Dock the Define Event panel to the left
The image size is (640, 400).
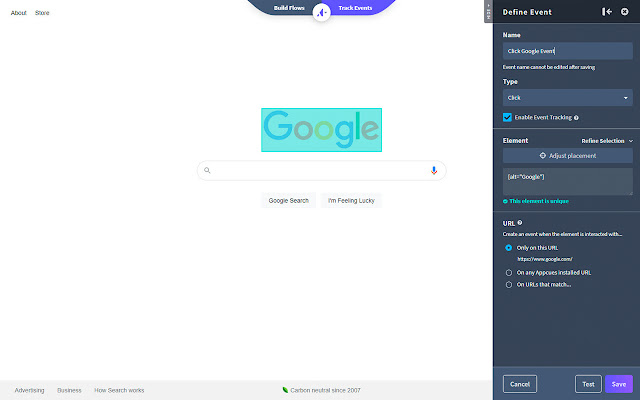pyautogui.click(x=607, y=12)
